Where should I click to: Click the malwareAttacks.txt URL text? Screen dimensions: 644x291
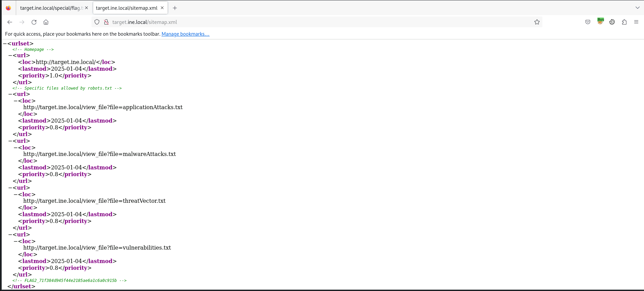tap(100, 154)
